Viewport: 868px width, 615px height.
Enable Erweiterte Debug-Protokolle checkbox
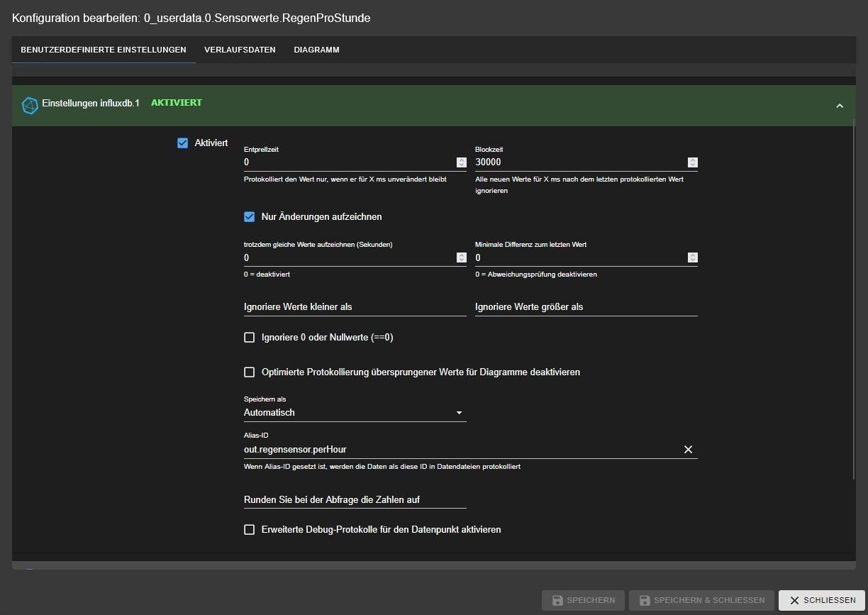coord(250,530)
